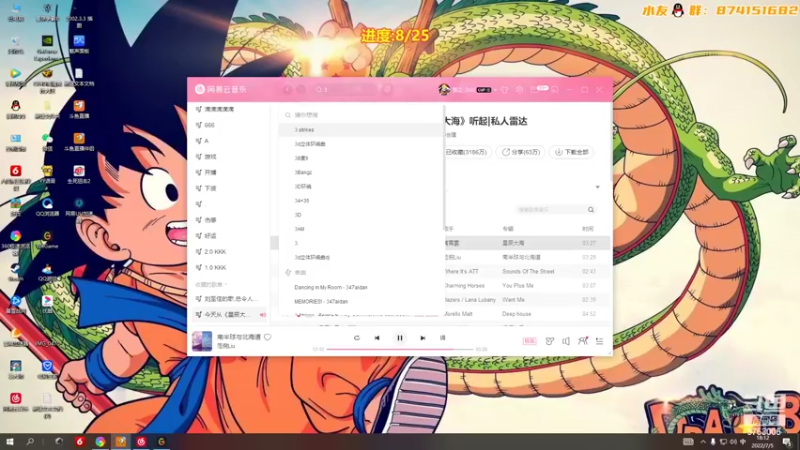
Task: Toggle lyrics display (词) icon
Action: coord(442,338)
